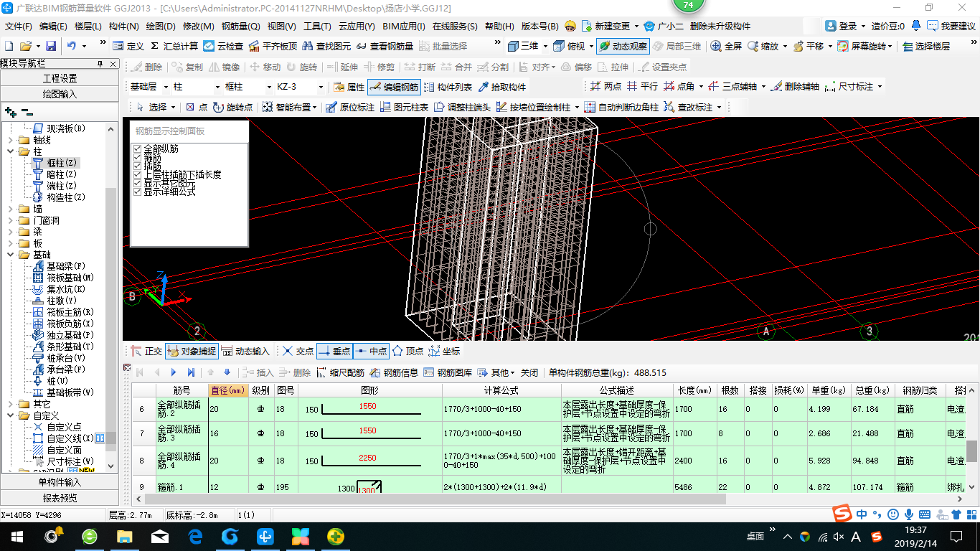Open KZ-3 component name dropdown

(x=321, y=87)
